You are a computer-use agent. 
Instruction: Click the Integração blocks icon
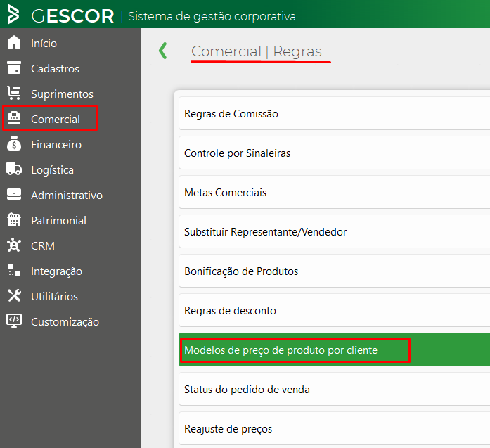tap(14, 271)
